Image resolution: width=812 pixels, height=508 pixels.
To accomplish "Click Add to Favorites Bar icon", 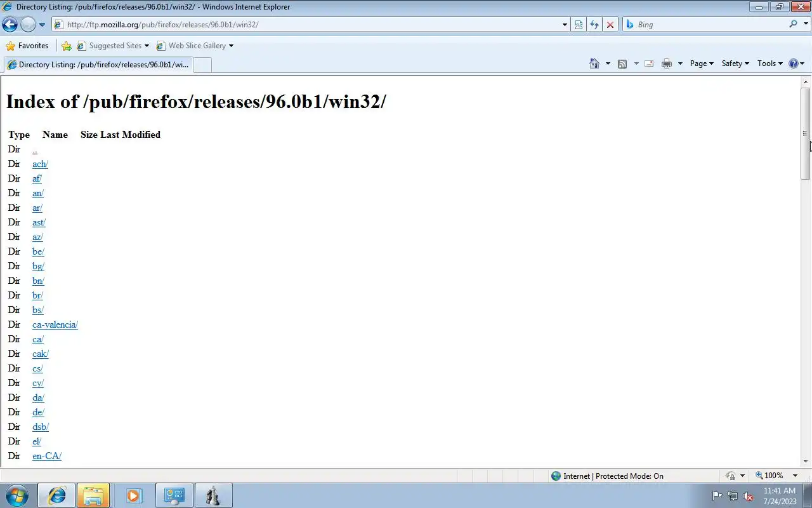I will point(67,46).
